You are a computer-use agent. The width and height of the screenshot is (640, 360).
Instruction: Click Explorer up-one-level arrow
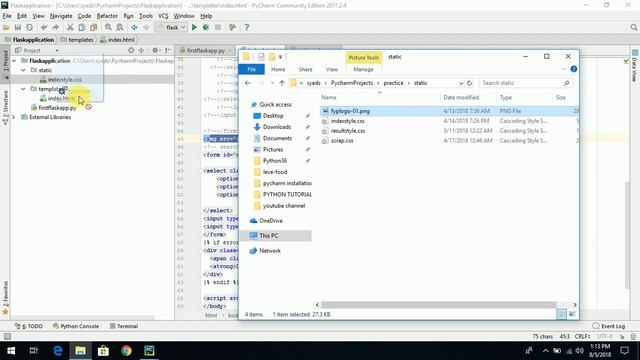coord(282,83)
